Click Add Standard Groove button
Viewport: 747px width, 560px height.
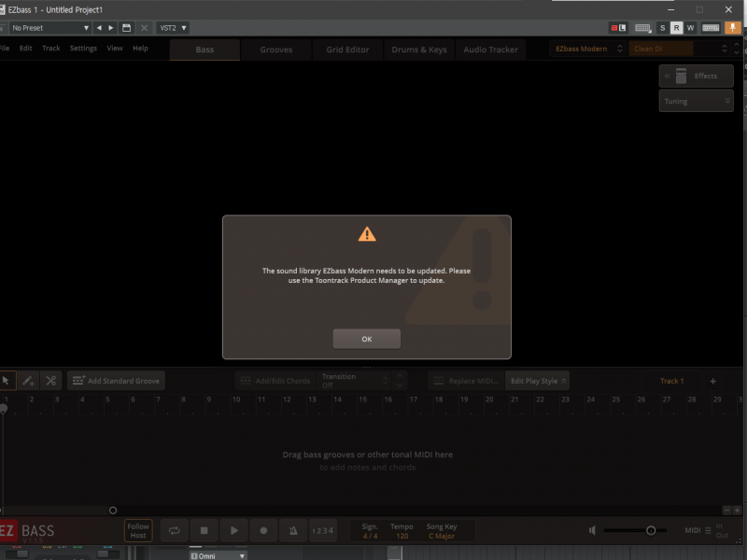tap(116, 381)
